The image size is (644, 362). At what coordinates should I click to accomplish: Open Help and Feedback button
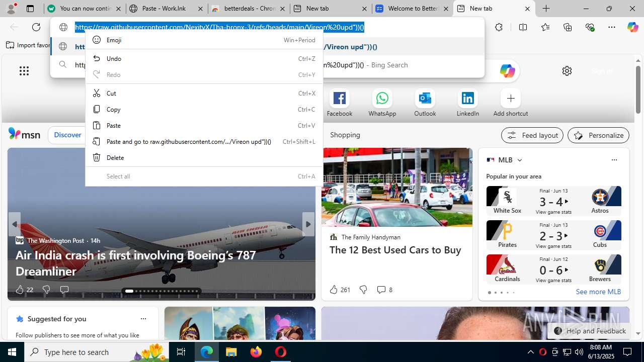589,331
